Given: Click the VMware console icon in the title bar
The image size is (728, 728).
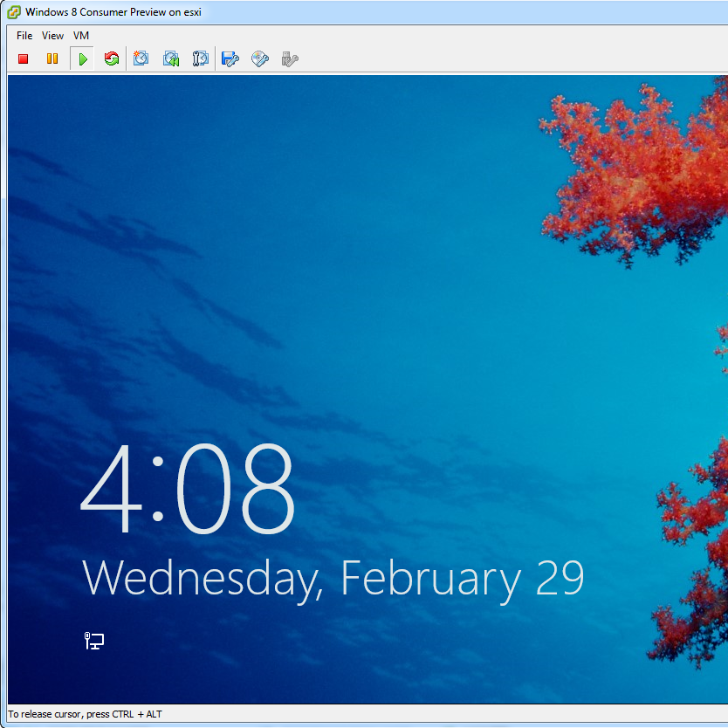Looking at the screenshot, I should click(x=14, y=12).
